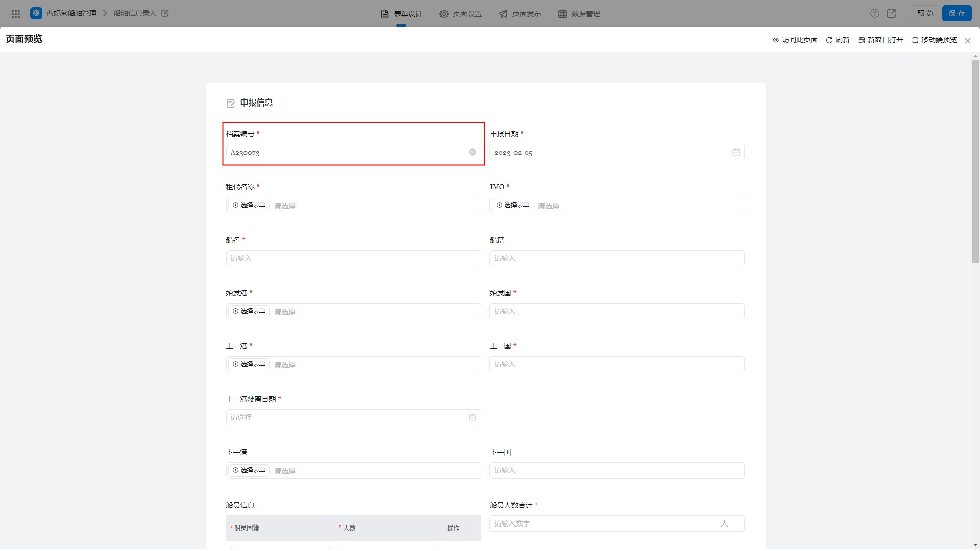Click the 曹妃甸船舶管理 app logo icon
Viewport: 980px width, 551px height.
(36, 13)
